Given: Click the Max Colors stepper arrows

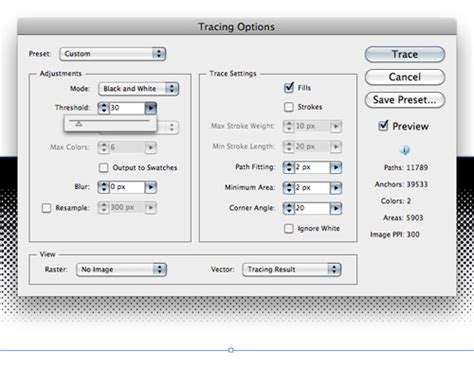Looking at the screenshot, I should [104, 147].
